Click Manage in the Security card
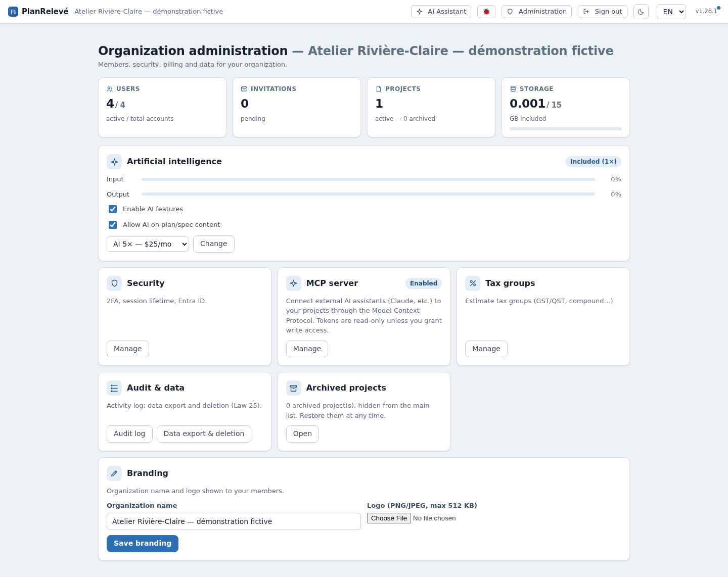728x577 pixels. [x=128, y=349]
